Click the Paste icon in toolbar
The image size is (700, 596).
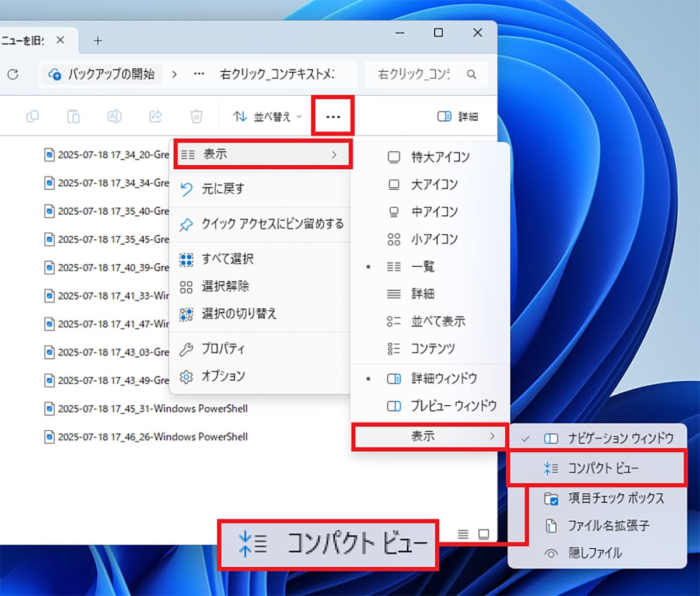73,116
